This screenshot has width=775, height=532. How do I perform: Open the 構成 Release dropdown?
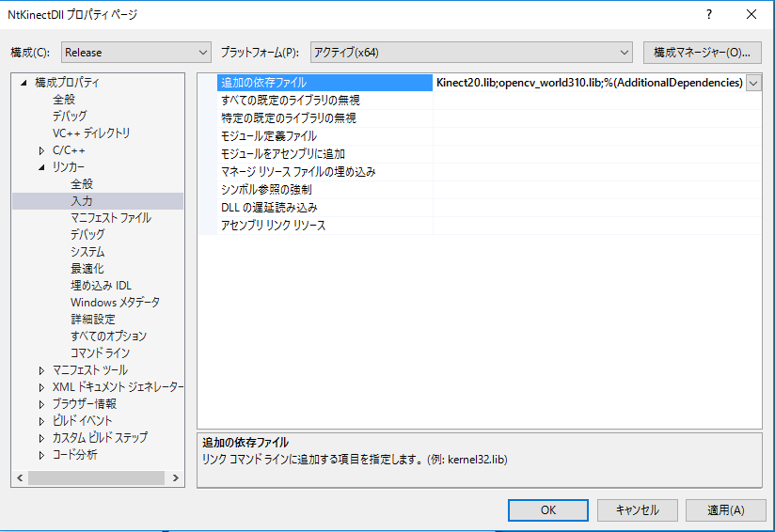136,53
